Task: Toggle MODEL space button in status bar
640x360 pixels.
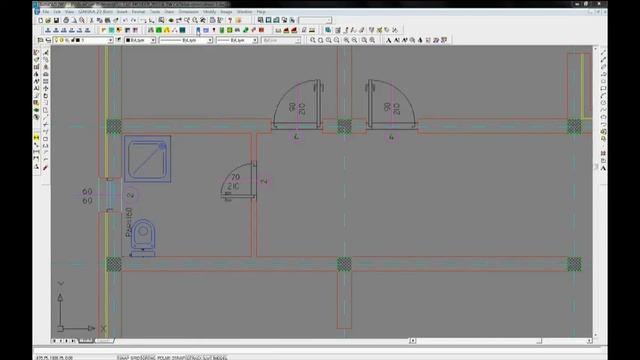Action: tap(220, 358)
